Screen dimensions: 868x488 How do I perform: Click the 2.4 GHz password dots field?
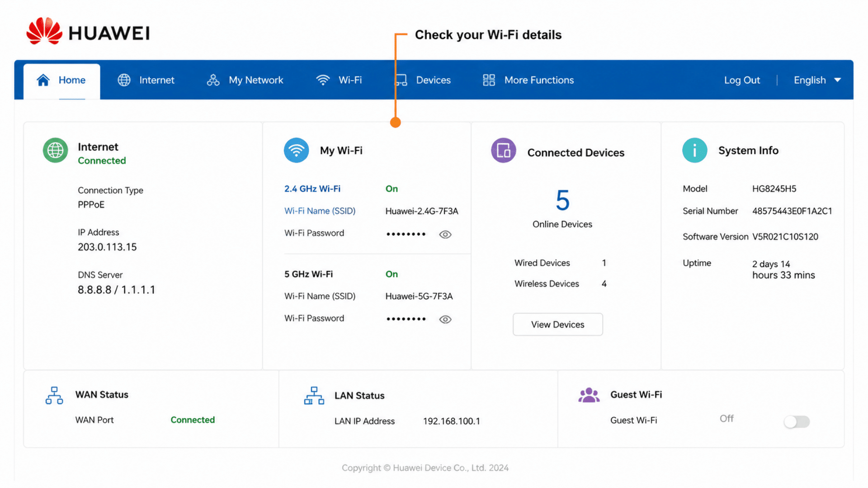pyautogui.click(x=406, y=234)
